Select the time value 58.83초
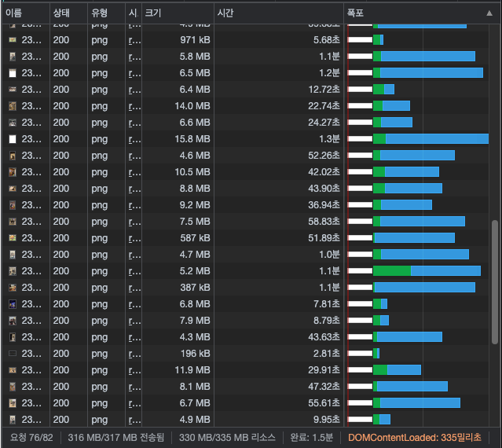This screenshot has height=448, width=502. [x=324, y=222]
